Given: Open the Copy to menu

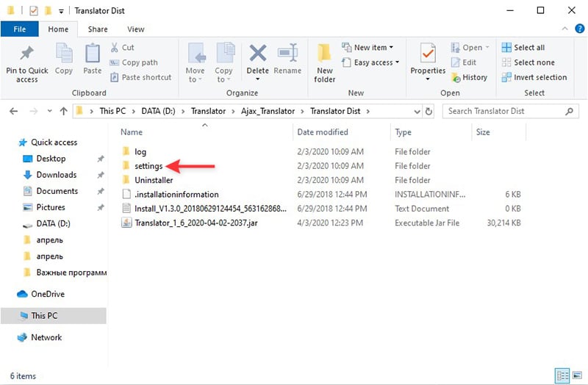Looking at the screenshot, I should pyautogui.click(x=224, y=63).
